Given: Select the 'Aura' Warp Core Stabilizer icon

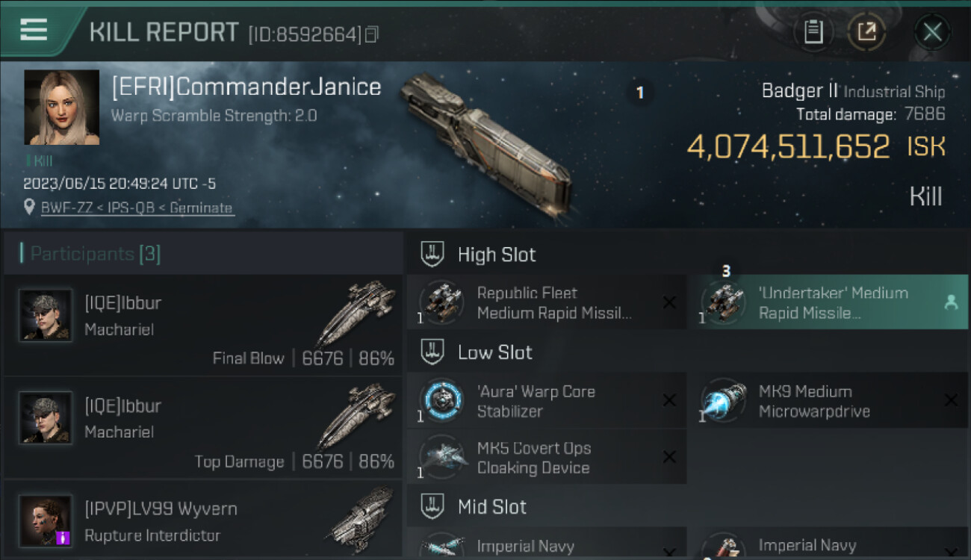Looking at the screenshot, I should coord(441,400).
